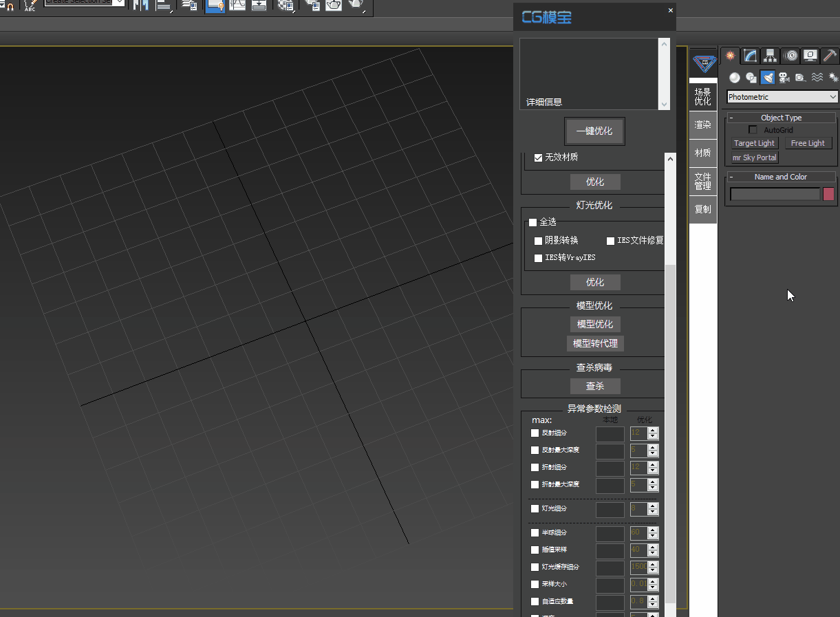Select the Geometry category sphere icon

733,77
